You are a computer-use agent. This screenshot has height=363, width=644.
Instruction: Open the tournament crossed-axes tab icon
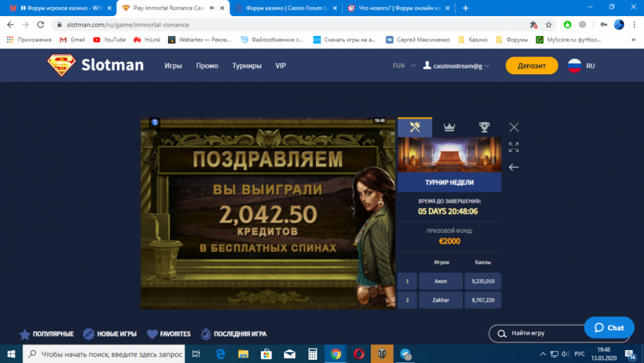[415, 127]
